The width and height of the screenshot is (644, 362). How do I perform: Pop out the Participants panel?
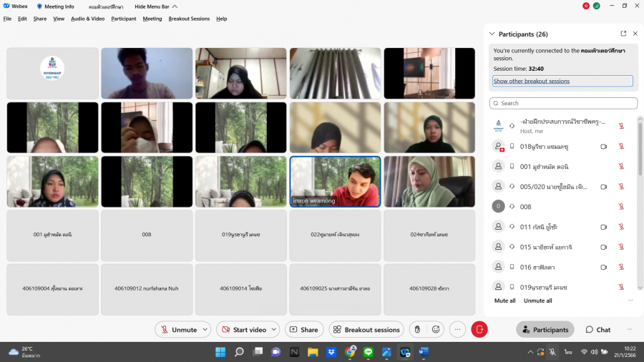pos(623,34)
